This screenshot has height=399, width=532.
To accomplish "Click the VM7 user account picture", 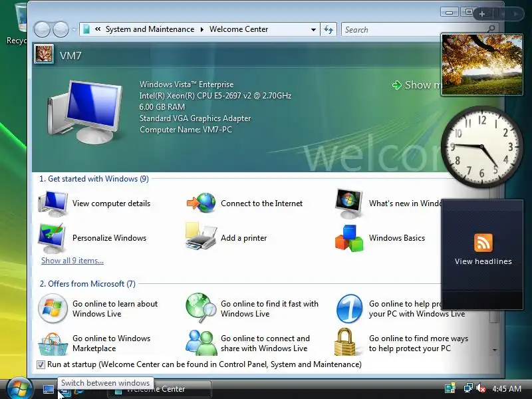I will [44, 55].
